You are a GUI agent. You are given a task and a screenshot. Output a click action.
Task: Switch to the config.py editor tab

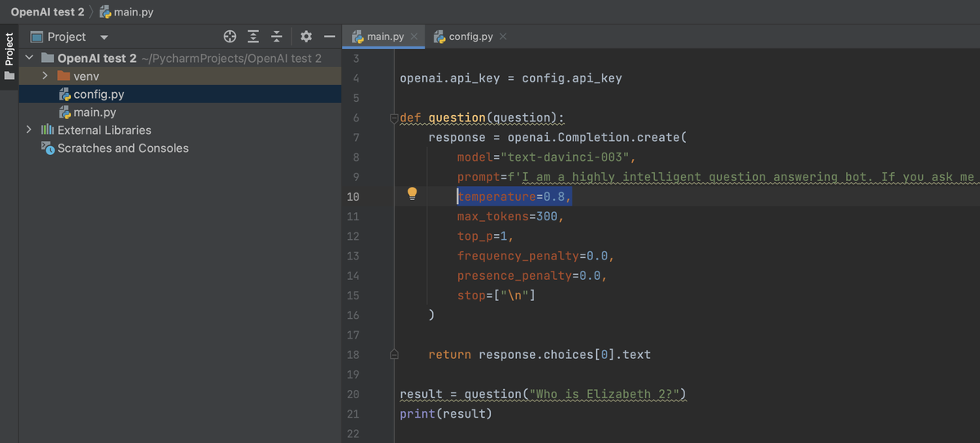pos(470,37)
